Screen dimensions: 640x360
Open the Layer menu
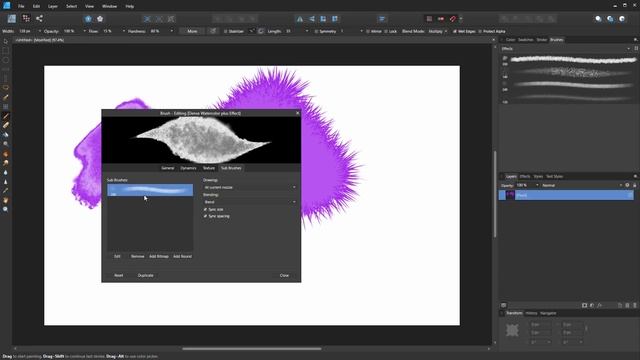click(53, 6)
